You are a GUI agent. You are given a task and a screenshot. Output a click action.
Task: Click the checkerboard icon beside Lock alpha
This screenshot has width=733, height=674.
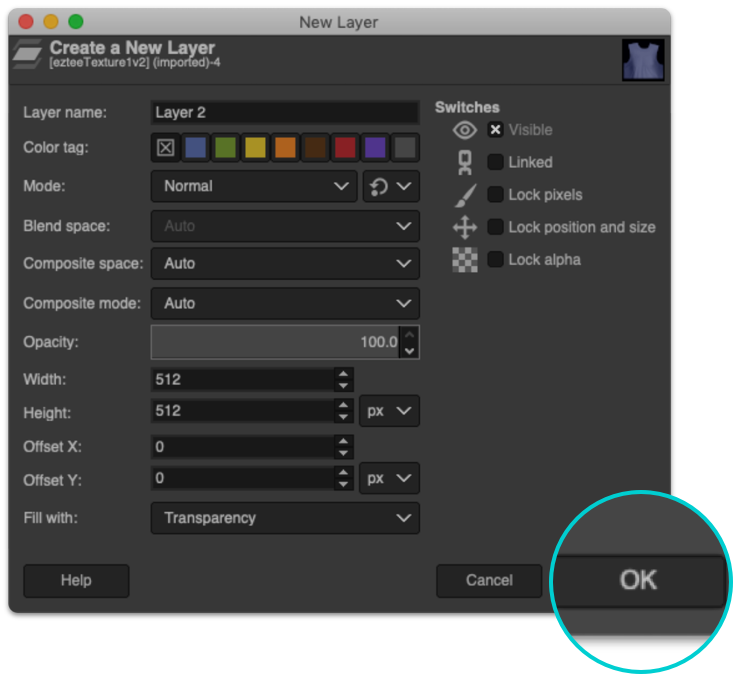pos(465,259)
